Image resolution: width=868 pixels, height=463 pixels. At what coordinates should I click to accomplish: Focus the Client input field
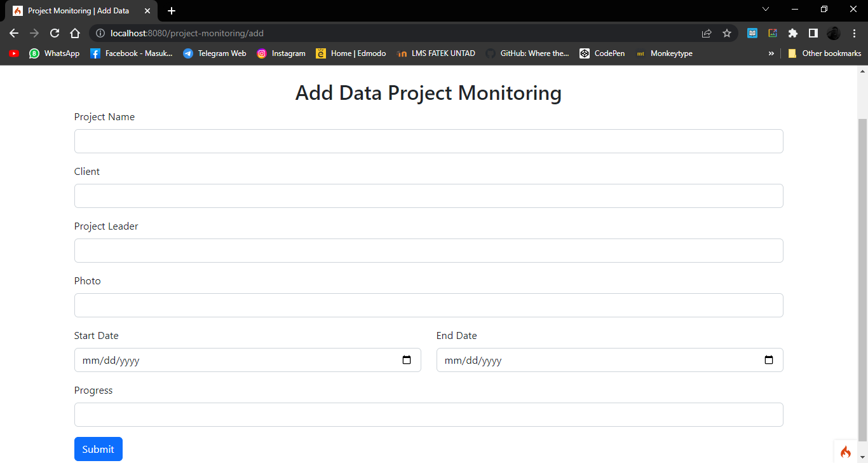[x=429, y=196]
